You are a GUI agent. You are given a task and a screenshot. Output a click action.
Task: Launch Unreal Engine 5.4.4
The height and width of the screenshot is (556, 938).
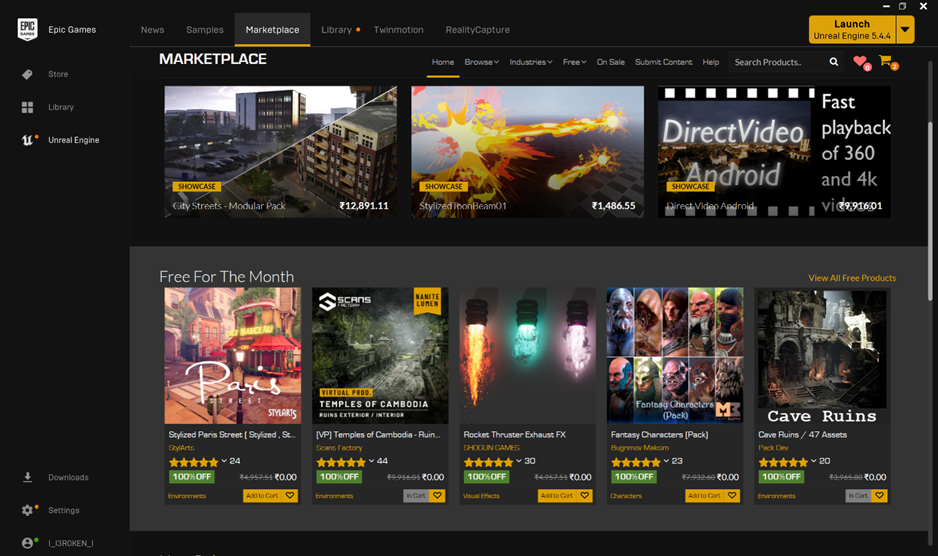852,29
